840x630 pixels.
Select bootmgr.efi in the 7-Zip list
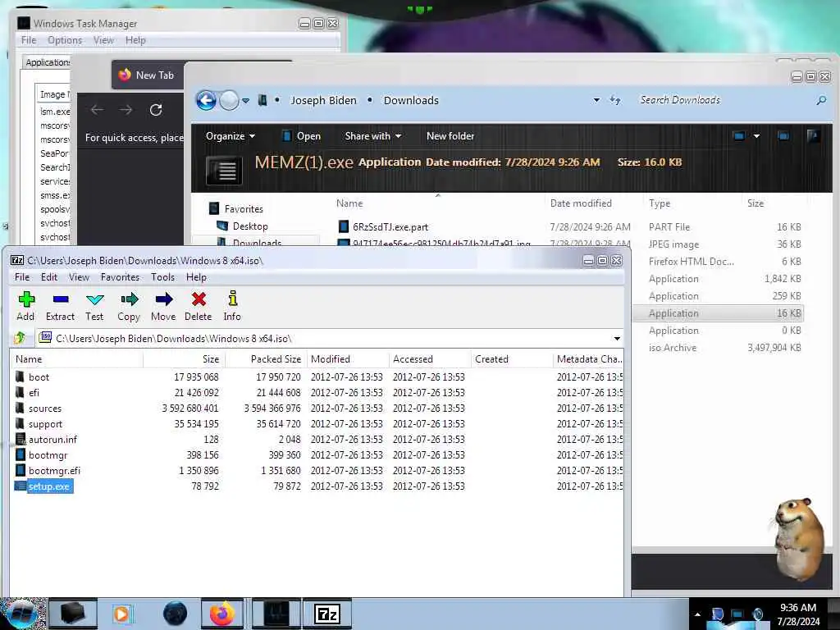tap(54, 470)
